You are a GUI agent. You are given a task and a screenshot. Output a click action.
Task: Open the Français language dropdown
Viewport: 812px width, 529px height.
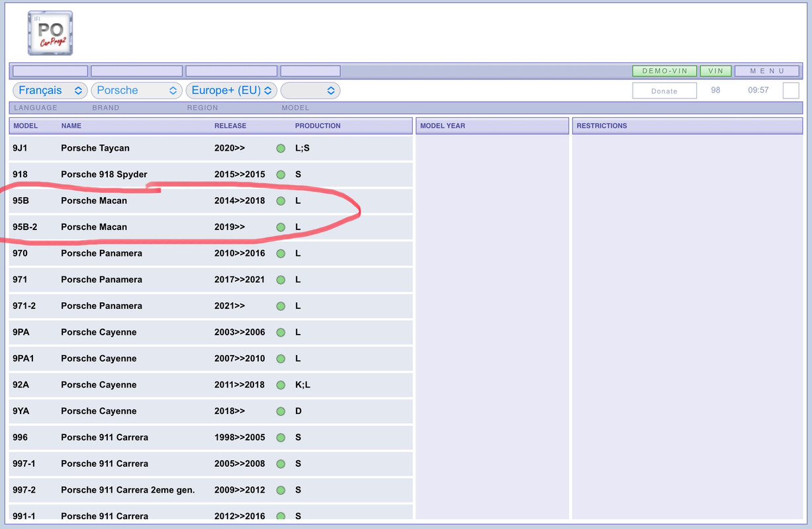tap(50, 91)
